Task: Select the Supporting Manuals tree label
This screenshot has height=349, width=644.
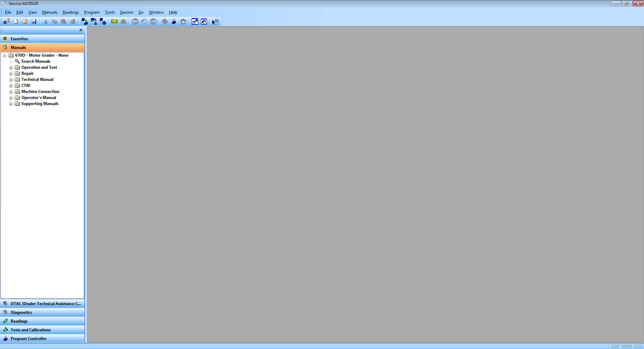Action: click(40, 104)
